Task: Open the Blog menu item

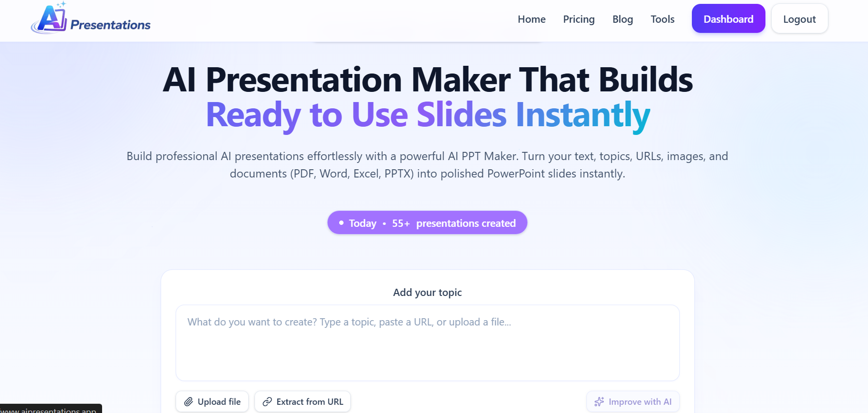Action: [623, 19]
